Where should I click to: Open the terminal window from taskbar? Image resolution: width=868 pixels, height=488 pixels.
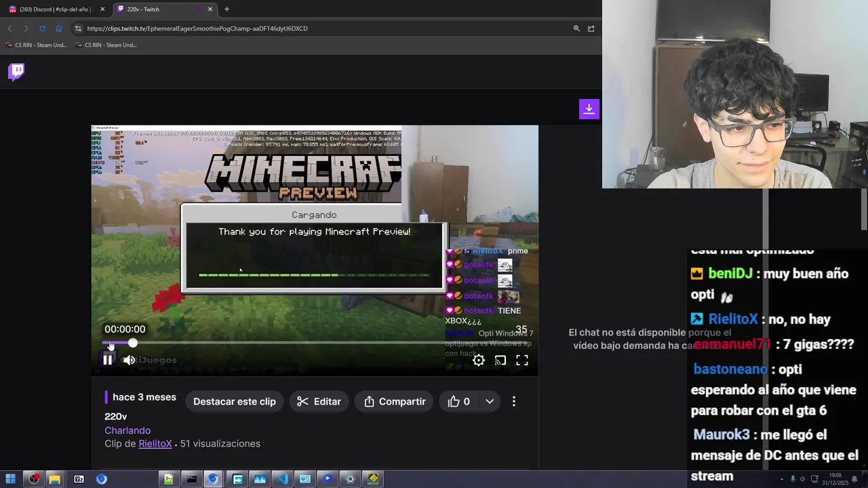point(191,479)
